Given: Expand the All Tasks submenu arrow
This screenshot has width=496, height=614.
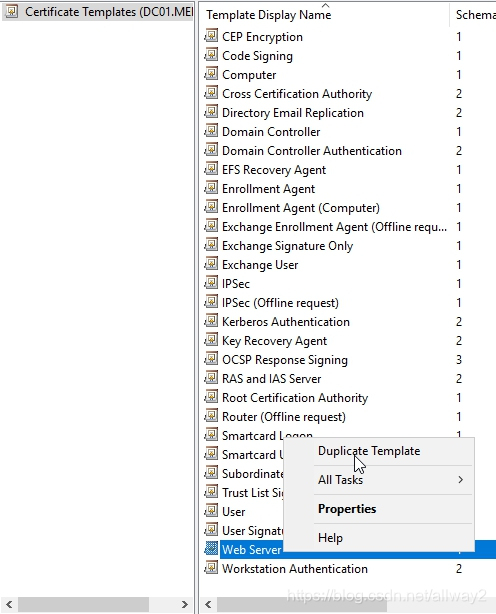Looking at the screenshot, I should click(x=460, y=480).
